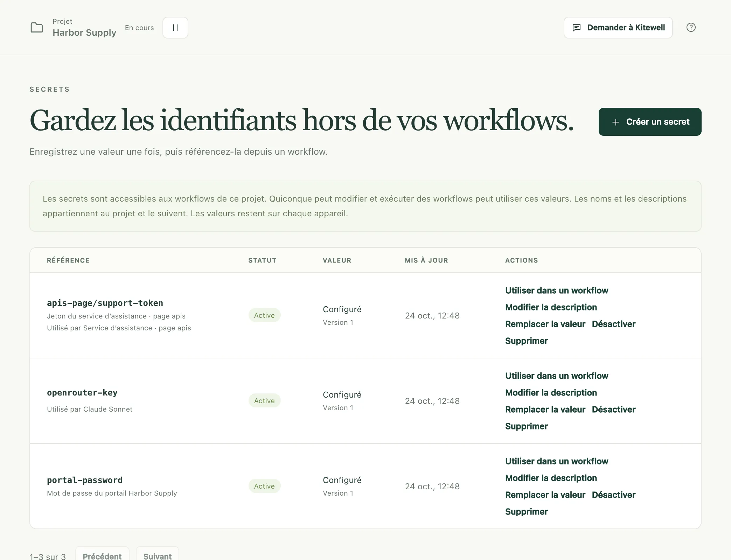The height and width of the screenshot is (560, 731).
Task: Click 'Mot de passe du portail Harbor Supply'
Action: point(112,493)
